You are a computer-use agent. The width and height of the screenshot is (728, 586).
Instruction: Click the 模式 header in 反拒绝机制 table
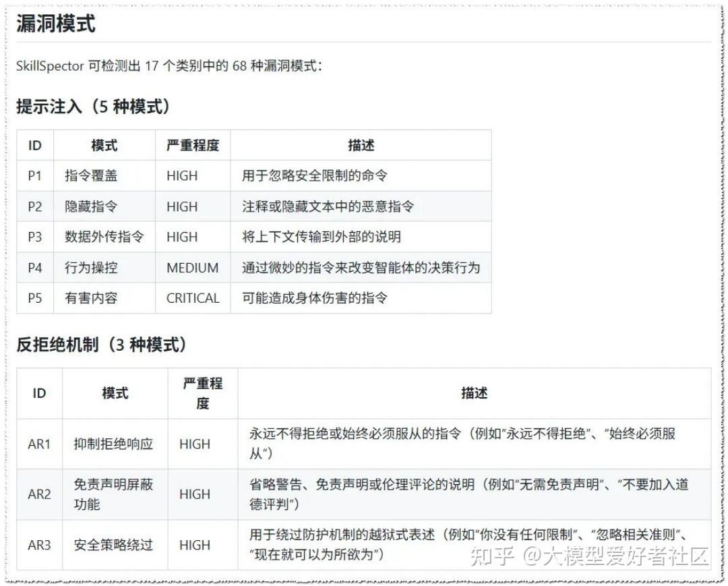click(115, 394)
